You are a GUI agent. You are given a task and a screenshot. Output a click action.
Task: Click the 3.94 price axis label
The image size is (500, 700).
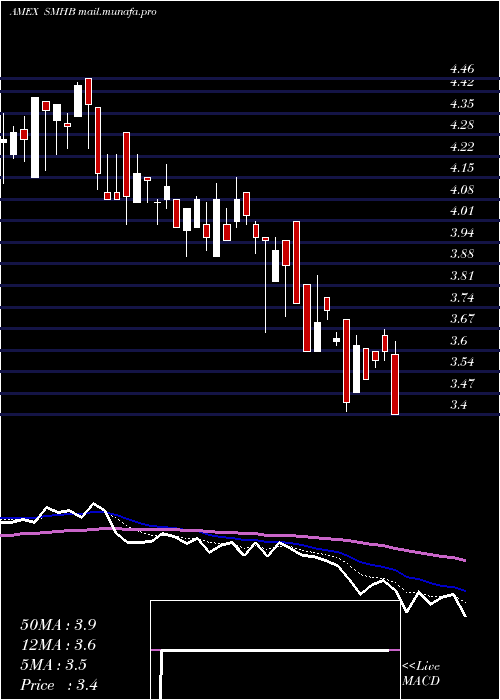(462, 233)
